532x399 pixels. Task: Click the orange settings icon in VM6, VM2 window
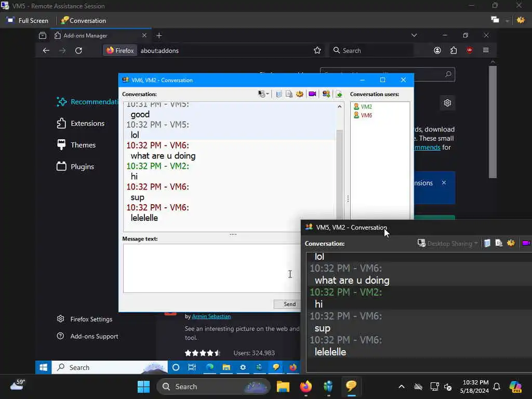pos(300,94)
